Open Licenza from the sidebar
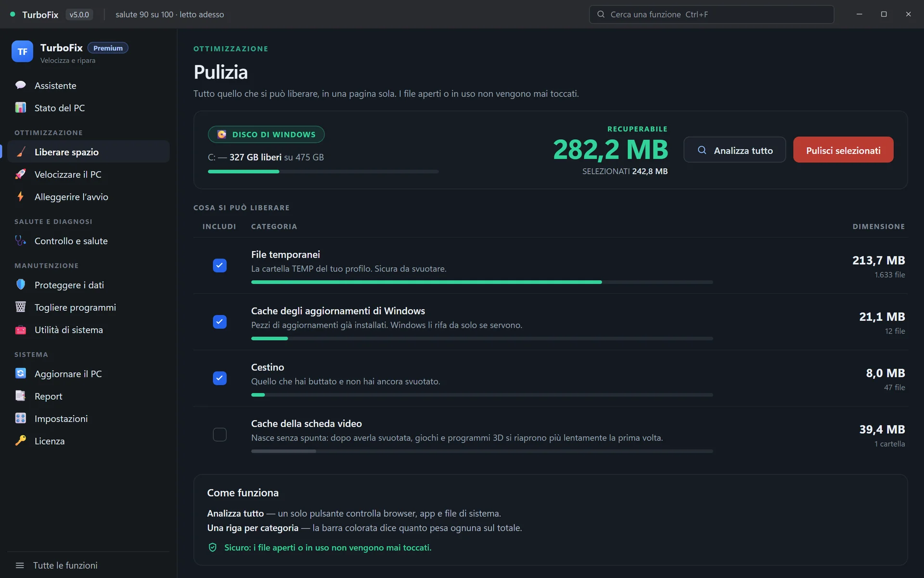The height and width of the screenshot is (578, 924). (x=89, y=441)
